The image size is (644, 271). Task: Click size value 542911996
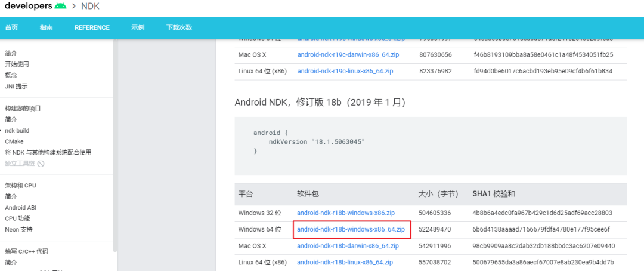(x=435, y=246)
